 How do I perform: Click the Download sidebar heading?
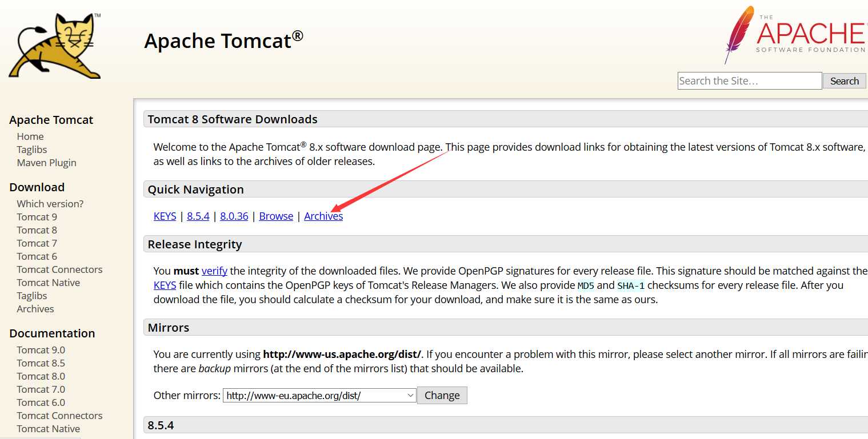point(37,187)
